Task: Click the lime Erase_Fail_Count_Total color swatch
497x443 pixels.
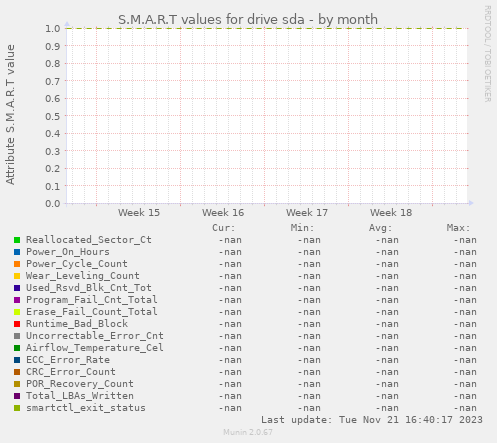Action: coord(17,312)
